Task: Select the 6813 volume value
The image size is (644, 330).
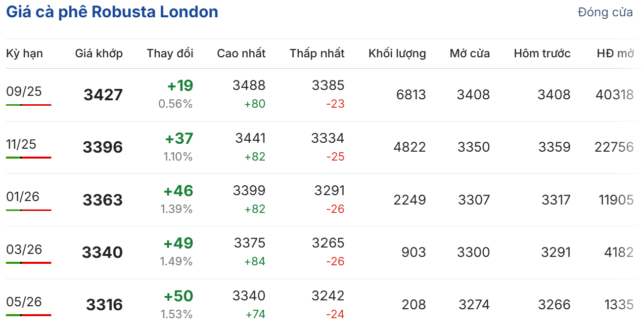Action: pos(411,95)
